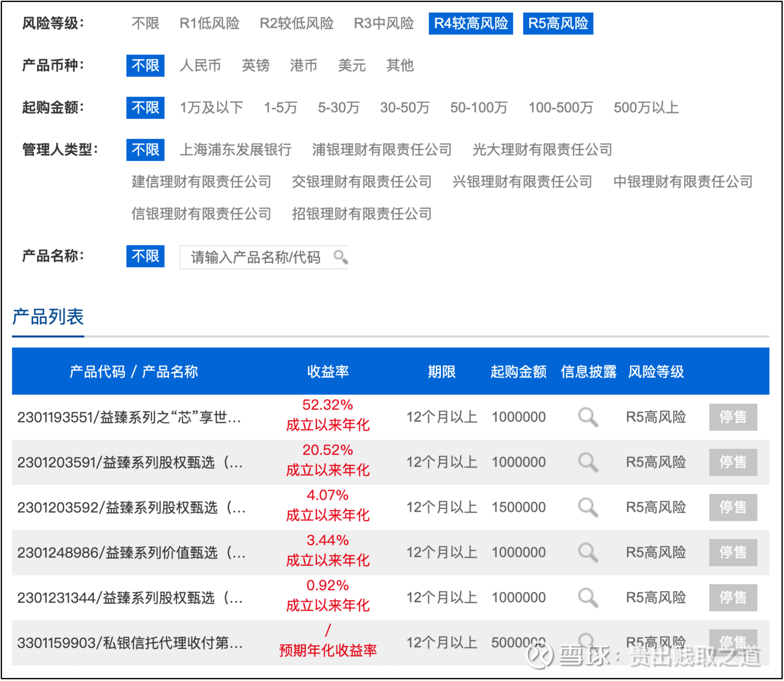The image size is (784, 681).
Task: Filter manager by 上海浦东发展银行
Action: tap(235, 150)
